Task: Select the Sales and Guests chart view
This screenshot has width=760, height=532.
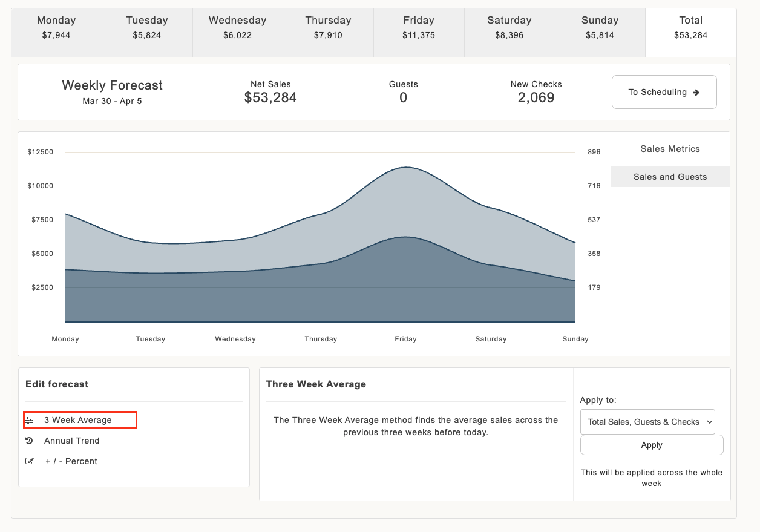Action: [x=670, y=177]
